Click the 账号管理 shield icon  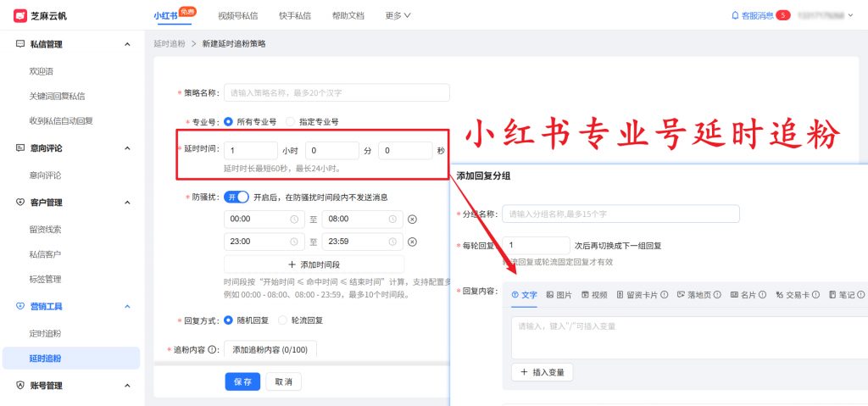click(20, 386)
